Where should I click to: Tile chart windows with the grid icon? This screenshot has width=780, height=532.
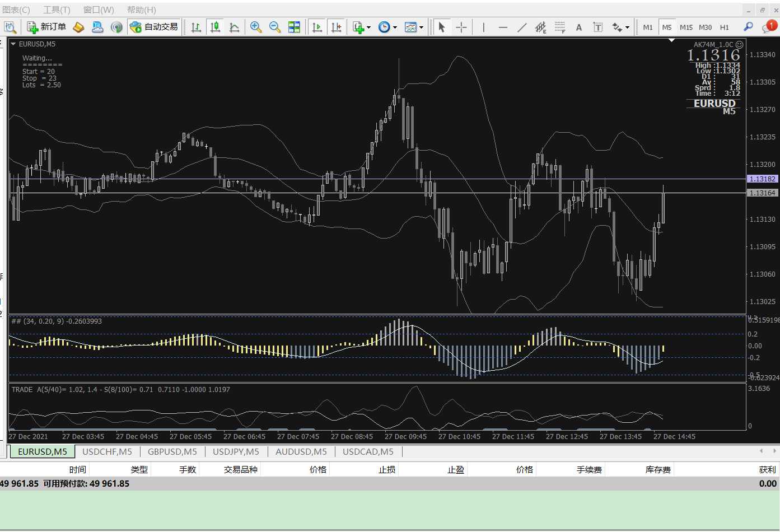click(x=294, y=27)
